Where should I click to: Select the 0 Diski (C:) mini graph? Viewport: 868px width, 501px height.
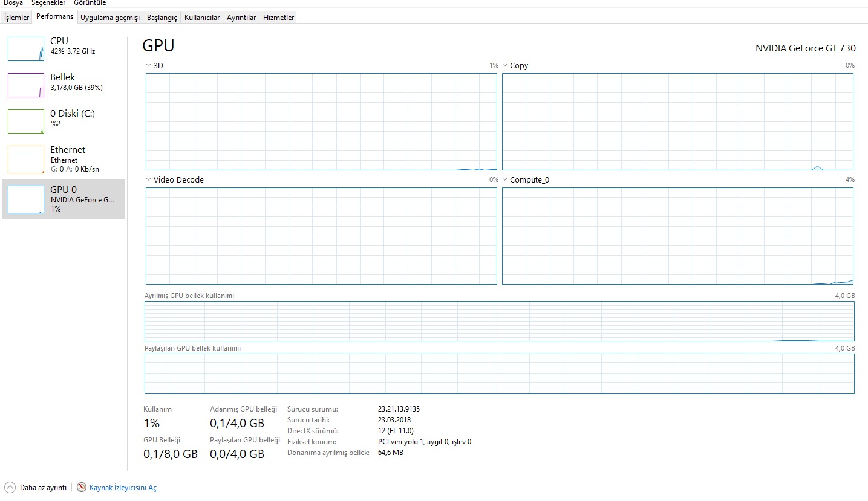coord(26,121)
